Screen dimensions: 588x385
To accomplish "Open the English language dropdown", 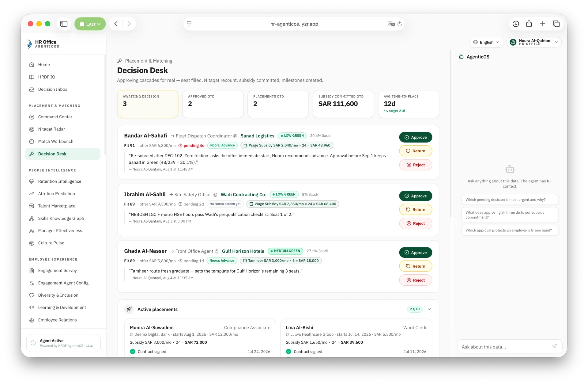I will tap(486, 42).
